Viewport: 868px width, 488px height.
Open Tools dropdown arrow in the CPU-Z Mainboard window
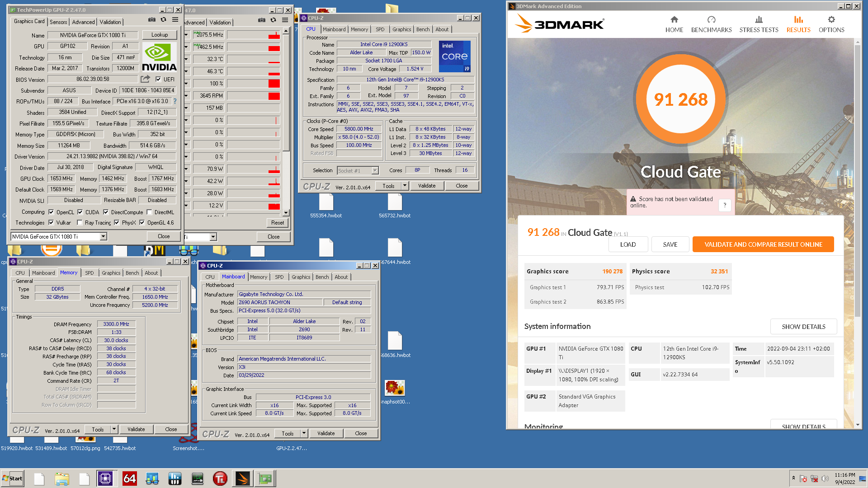click(304, 433)
